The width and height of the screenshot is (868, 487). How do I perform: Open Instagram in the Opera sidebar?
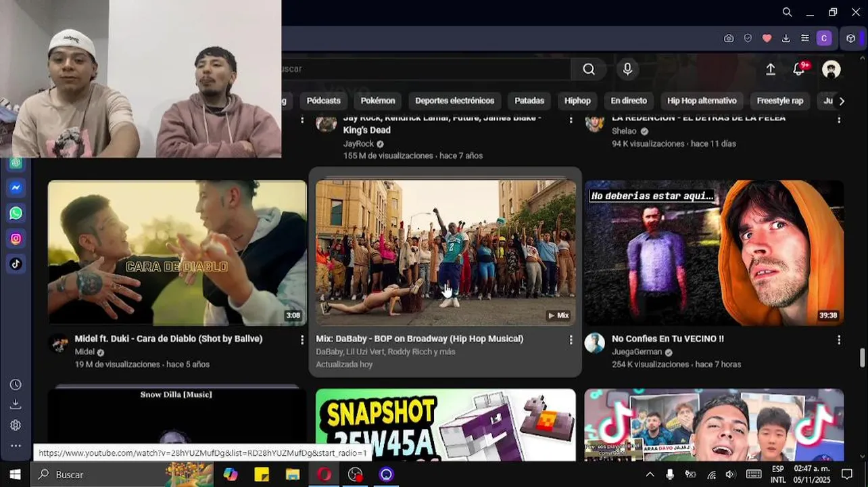(x=16, y=238)
